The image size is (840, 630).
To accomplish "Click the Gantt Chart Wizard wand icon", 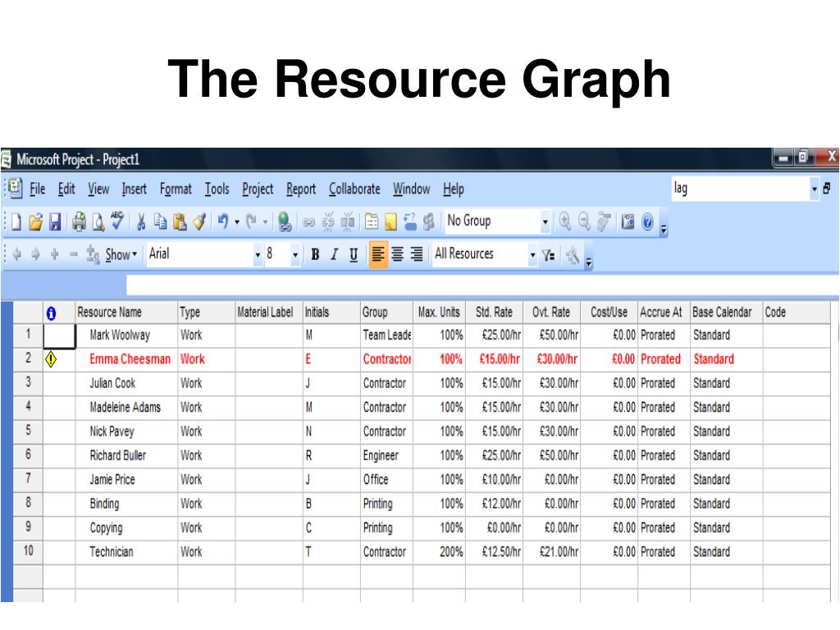I will [572, 255].
